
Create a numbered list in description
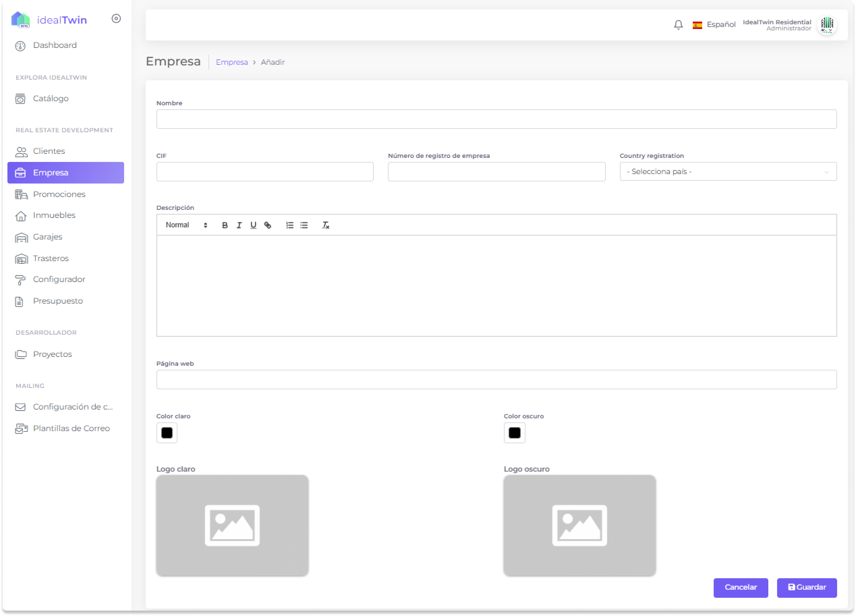pyautogui.click(x=289, y=225)
